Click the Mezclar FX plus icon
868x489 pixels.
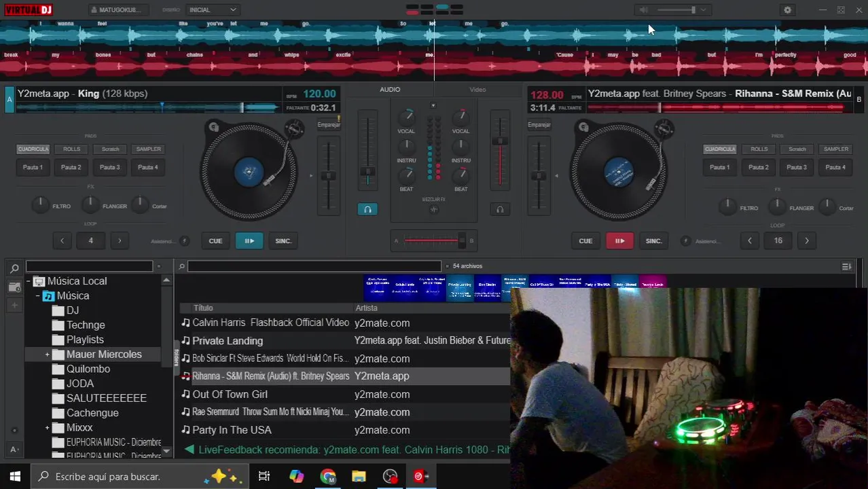[x=433, y=209]
